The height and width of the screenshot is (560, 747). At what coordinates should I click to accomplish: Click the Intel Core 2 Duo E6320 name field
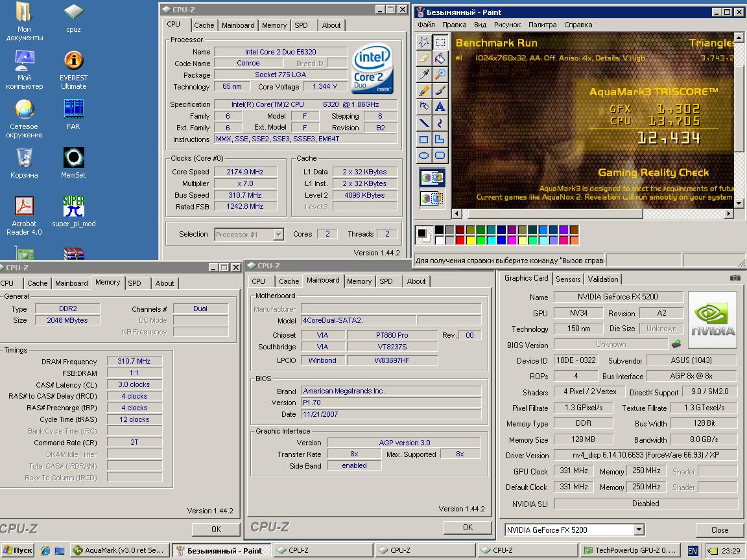[281, 52]
